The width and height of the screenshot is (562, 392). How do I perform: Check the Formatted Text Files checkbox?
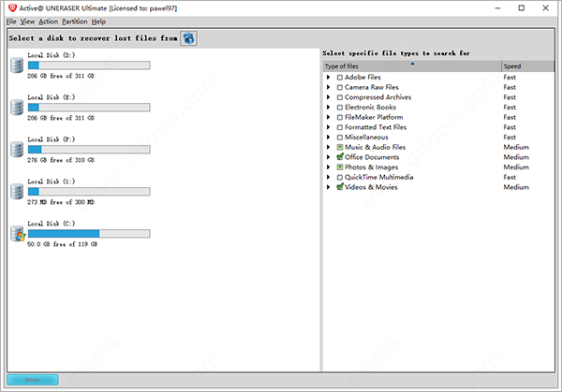pos(340,127)
